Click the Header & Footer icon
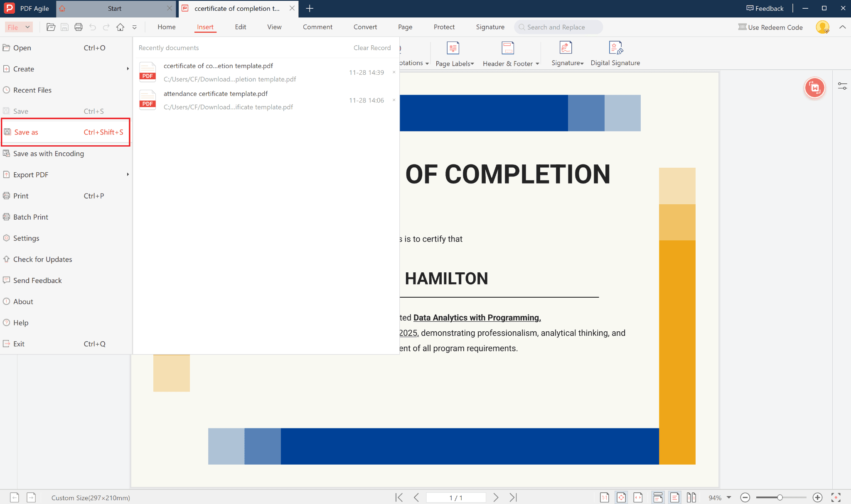The height and width of the screenshot is (504, 851). coord(507,48)
